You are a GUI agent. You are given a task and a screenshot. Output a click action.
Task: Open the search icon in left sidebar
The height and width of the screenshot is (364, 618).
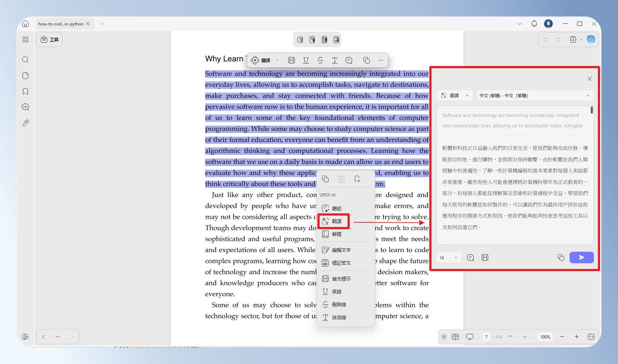(x=25, y=60)
